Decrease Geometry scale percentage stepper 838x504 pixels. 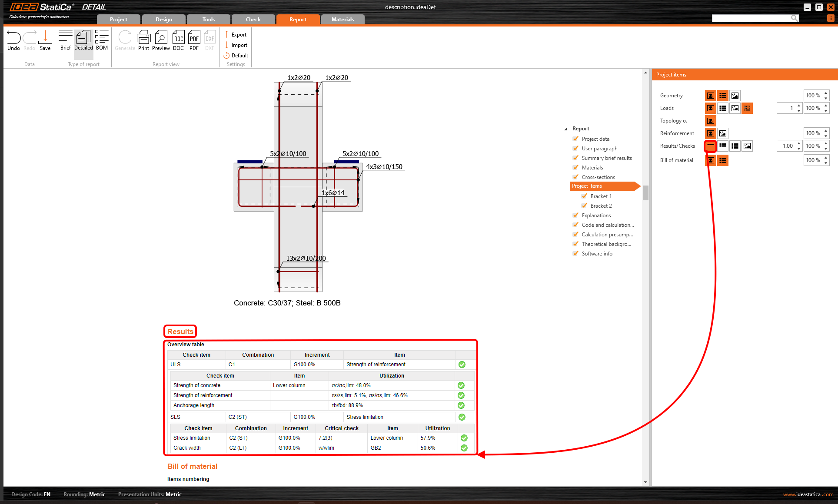[826, 98]
